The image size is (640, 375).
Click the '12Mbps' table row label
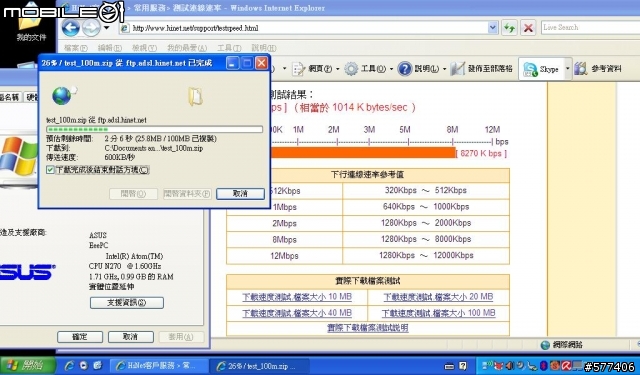(284, 256)
